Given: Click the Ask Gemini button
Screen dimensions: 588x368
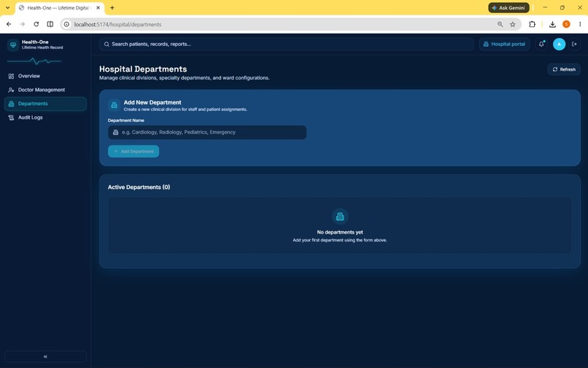Looking at the screenshot, I should (508, 8).
